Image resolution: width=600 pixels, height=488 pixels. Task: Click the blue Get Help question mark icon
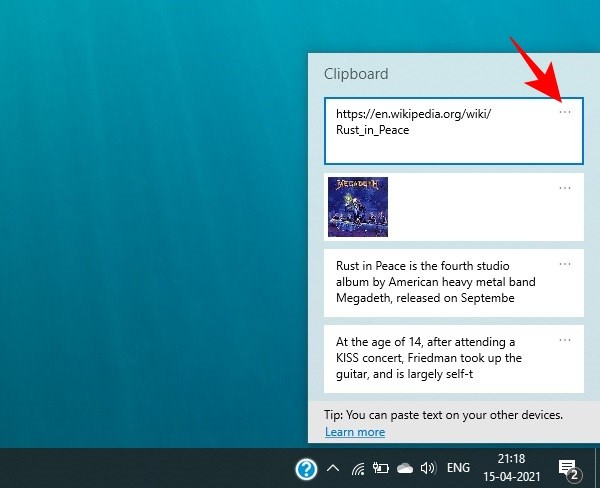tap(307, 468)
